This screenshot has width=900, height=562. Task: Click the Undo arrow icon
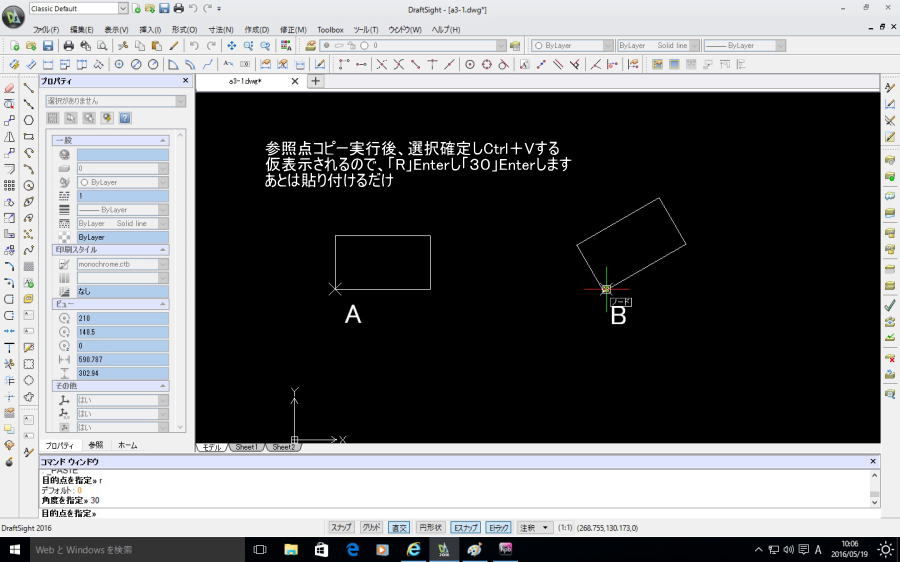pyautogui.click(x=194, y=45)
